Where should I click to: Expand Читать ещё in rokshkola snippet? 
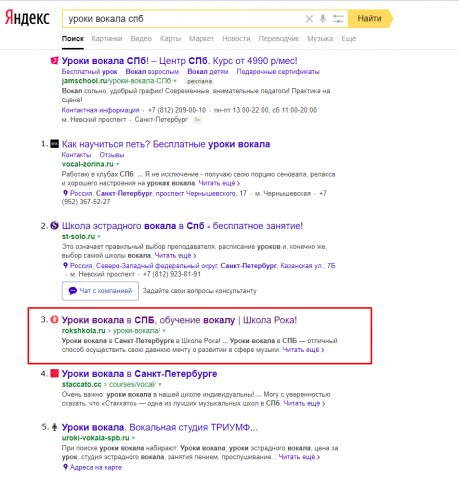303,350
